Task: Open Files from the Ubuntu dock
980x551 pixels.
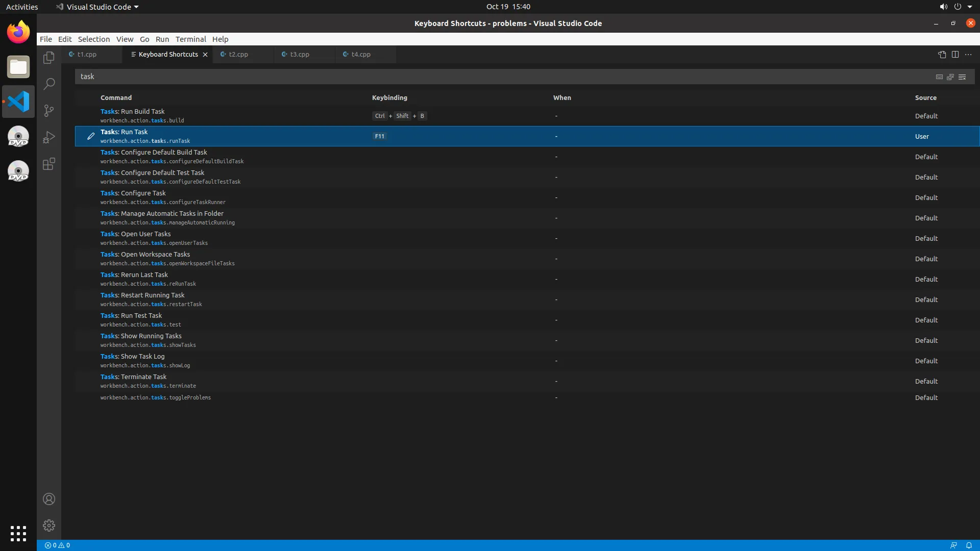Action: 18,67
